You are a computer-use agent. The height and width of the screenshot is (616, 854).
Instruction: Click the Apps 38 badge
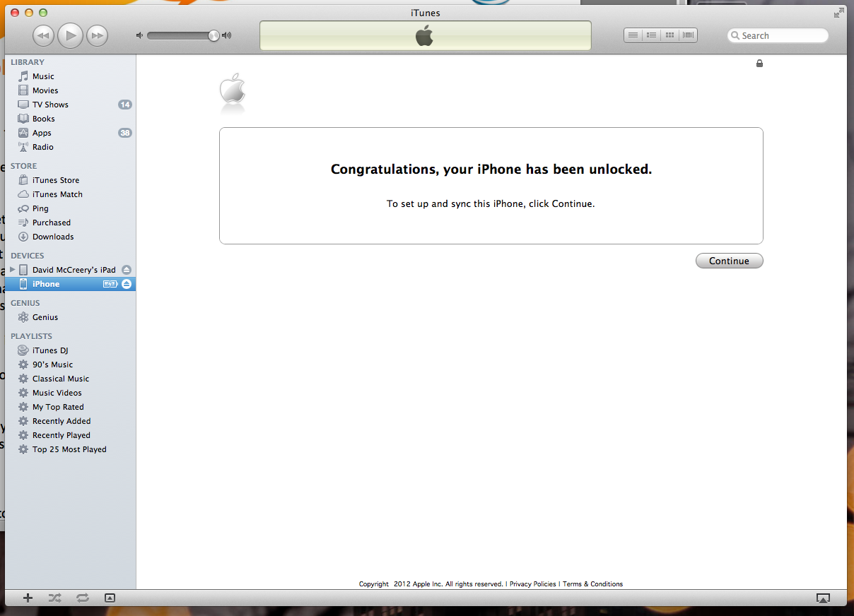tap(125, 133)
